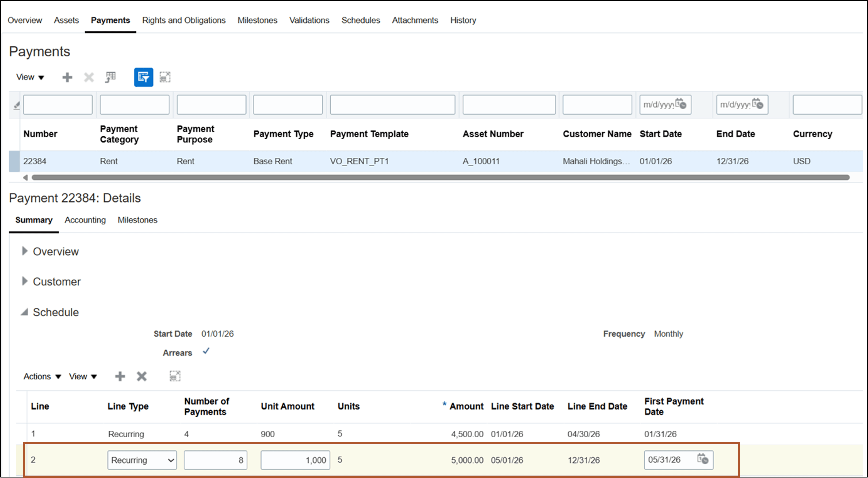The width and height of the screenshot is (868, 478).
Task: Select payment row number 22384
Action: coord(35,161)
